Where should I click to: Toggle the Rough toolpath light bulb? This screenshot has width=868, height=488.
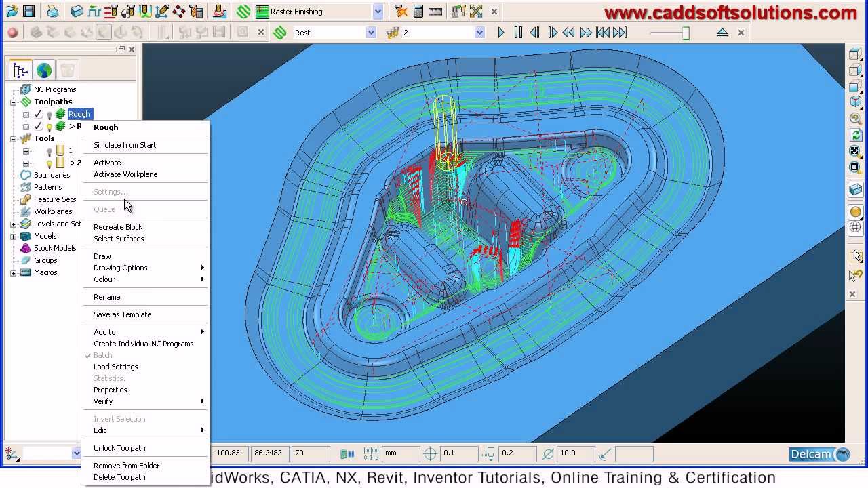[x=49, y=115]
